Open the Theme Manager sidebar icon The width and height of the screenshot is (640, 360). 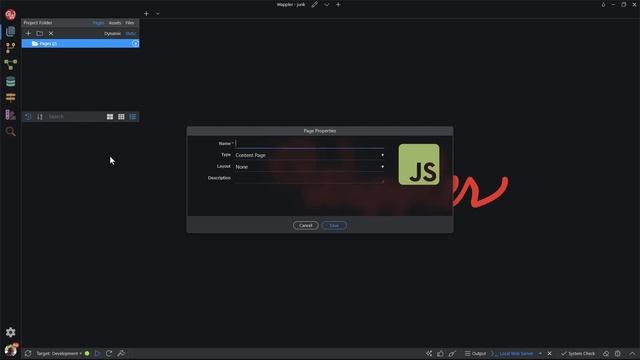point(11,115)
